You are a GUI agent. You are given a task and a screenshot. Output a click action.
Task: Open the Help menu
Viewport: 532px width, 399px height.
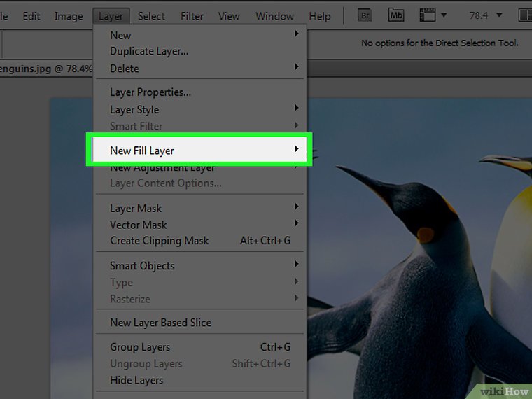tap(320, 16)
